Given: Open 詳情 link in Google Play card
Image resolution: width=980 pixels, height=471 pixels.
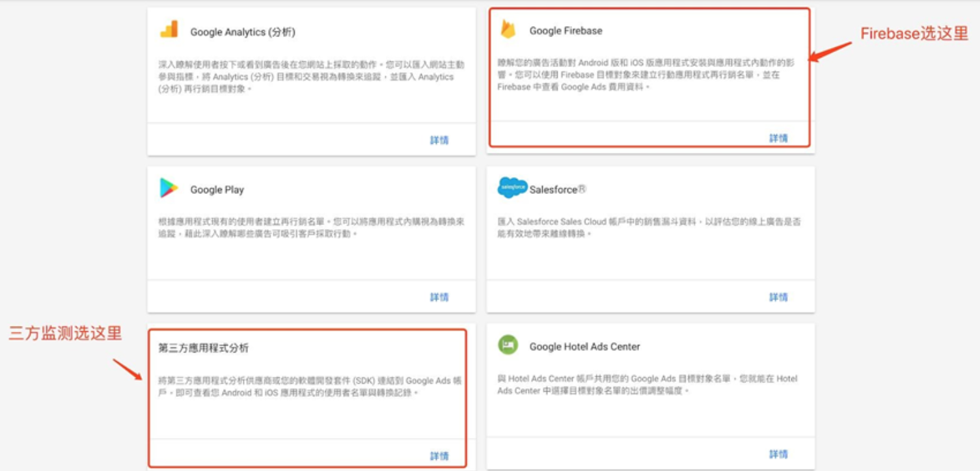Looking at the screenshot, I should (x=439, y=297).
